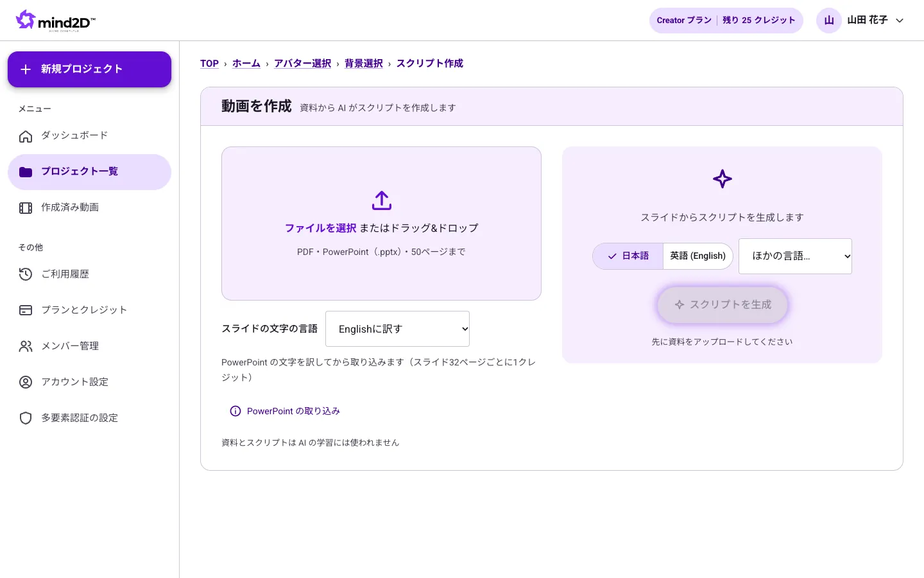Switch script language to 英語 (English)

pyautogui.click(x=698, y=256)
